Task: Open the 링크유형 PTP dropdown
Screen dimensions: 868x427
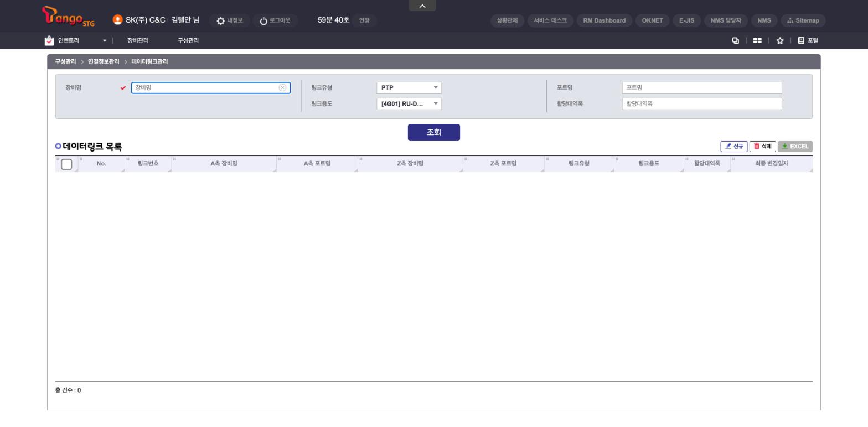Action: 409,87
